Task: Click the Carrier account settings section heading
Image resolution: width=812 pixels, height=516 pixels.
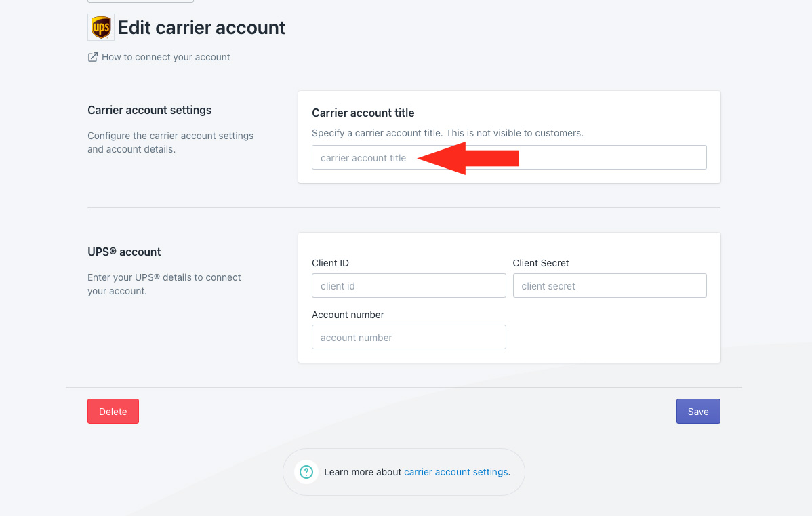Action: click(149, 110)
